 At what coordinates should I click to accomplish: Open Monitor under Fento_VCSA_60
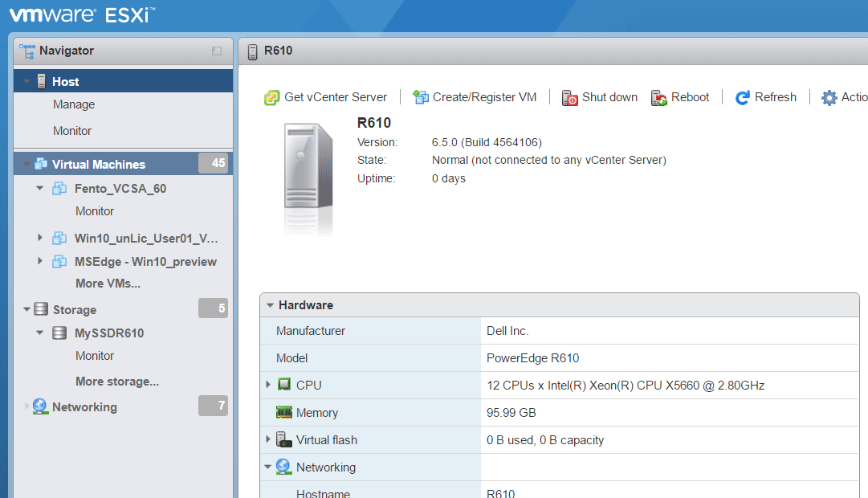point(95,211)
